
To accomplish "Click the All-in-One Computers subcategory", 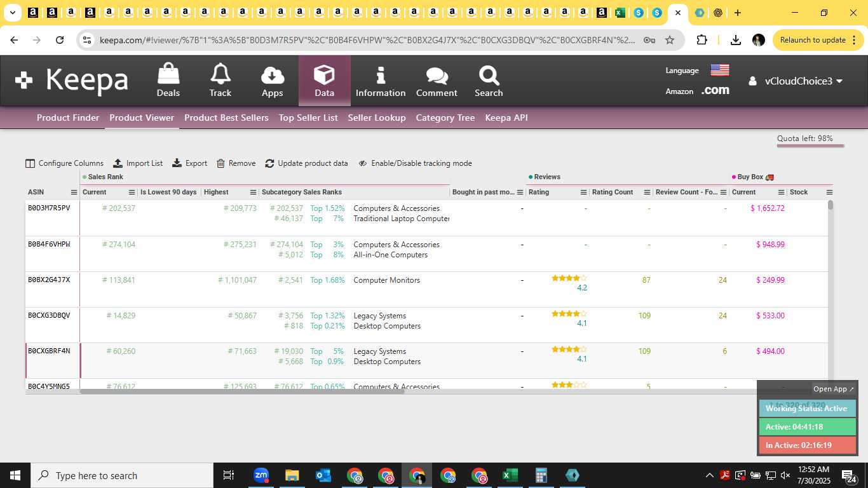I will click(391, 255).
